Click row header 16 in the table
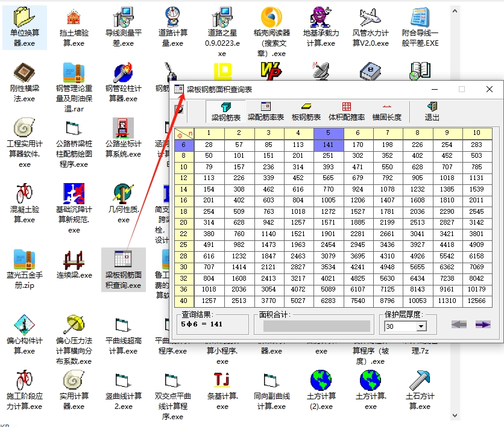The width and height of the screenshot is (504, 427). (184, 201)
